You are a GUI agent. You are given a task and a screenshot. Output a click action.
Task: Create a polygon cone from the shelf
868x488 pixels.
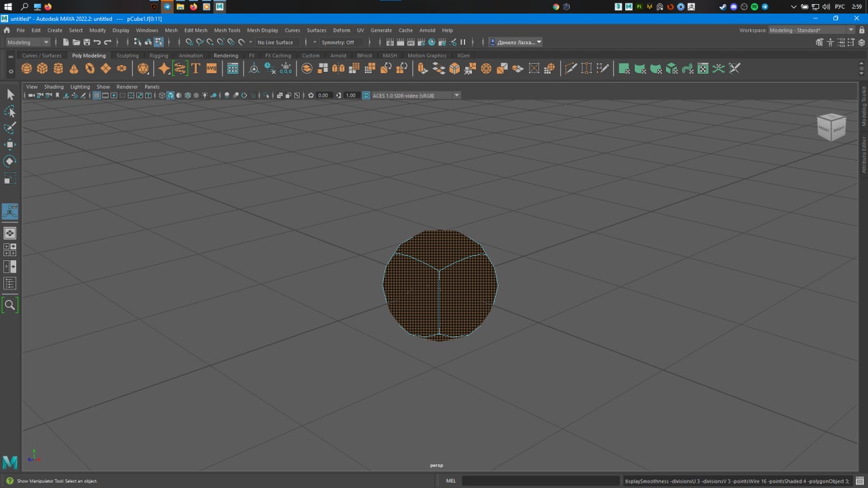click(74, 68)
